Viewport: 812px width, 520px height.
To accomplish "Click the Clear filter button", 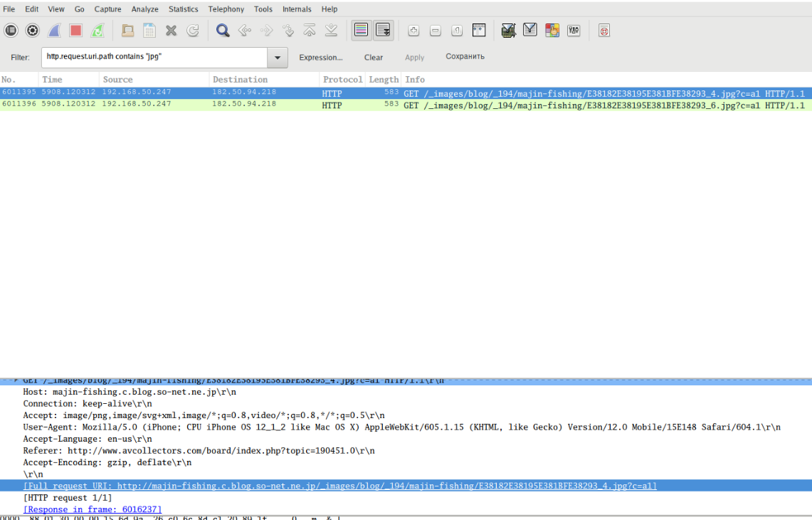I will pos(374,58).
